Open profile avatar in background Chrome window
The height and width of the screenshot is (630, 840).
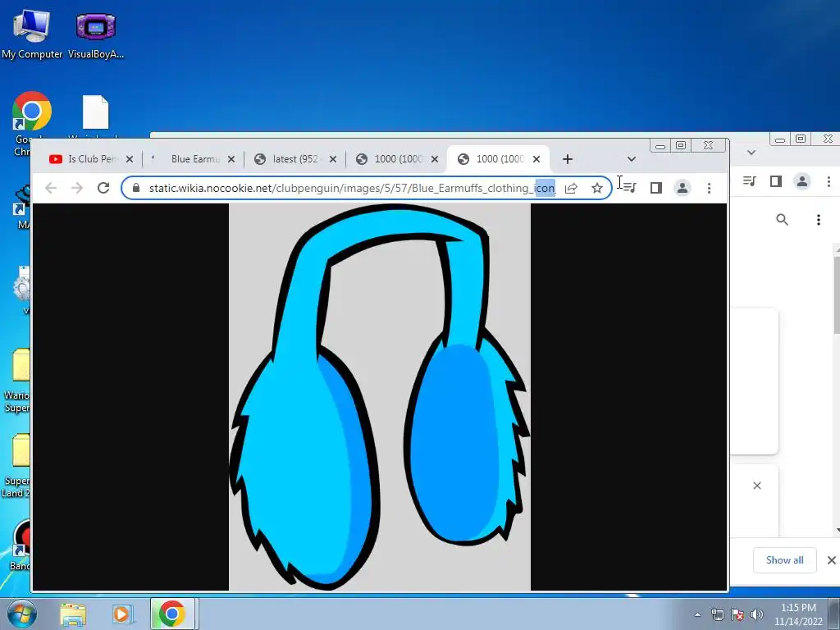coord(802,181)
